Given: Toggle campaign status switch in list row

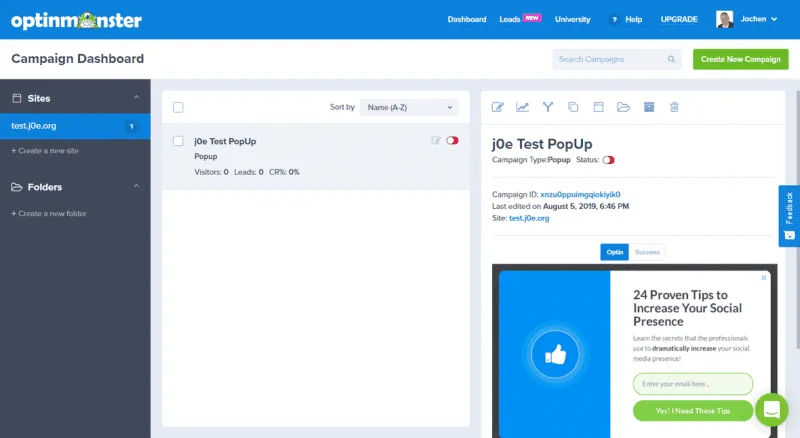Looking at the screenshot, I should click(453, 140).
